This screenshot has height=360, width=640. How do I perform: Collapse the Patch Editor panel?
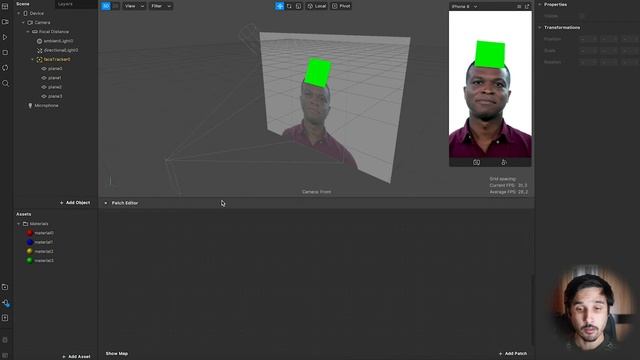[106, 203]
